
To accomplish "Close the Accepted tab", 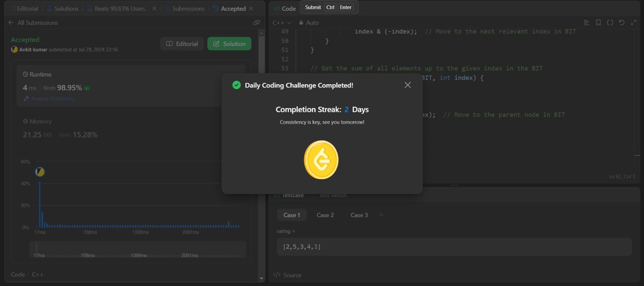I will point(251,9).
